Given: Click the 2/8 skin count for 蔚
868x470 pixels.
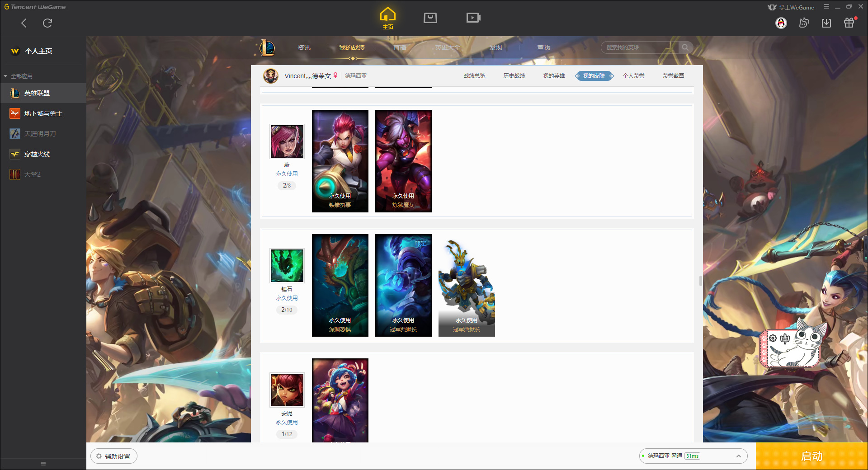Looking at the screenshot, I should pyautogui.click(x=287, y=186).
